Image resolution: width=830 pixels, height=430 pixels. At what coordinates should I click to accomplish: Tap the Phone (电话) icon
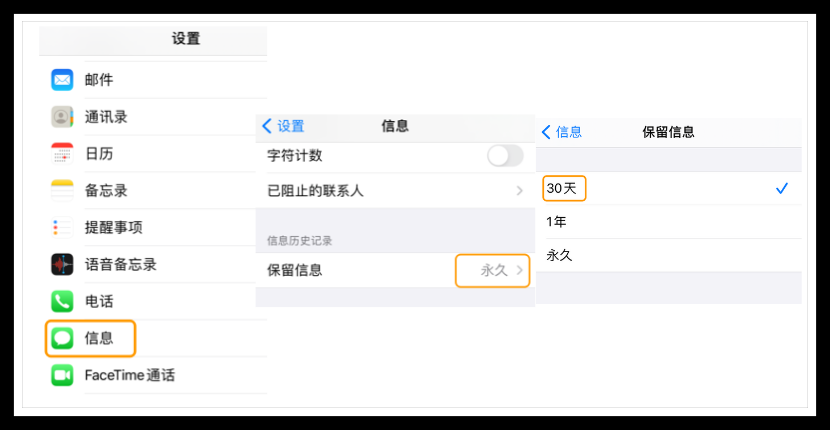click(x=63, y=302)
